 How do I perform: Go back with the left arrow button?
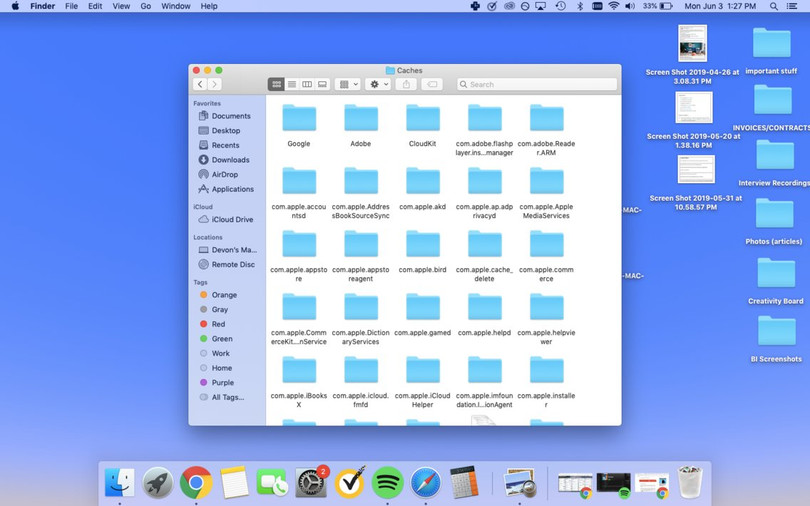pyautogui.click(x=201, y=85)
